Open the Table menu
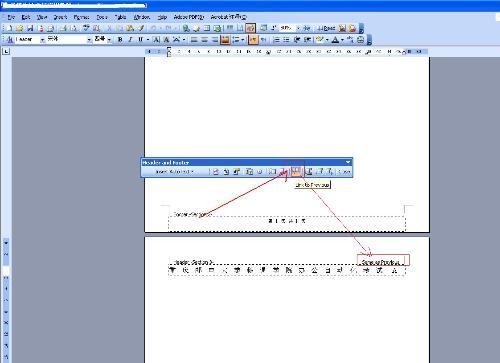Viewport: 500px width, 363px height. click(x=120, y=17)
